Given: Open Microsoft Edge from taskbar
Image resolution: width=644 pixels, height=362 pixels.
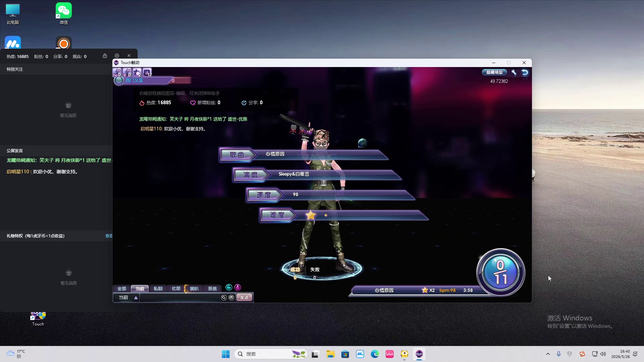Looking at the screenshot, I should click(375, 354).
